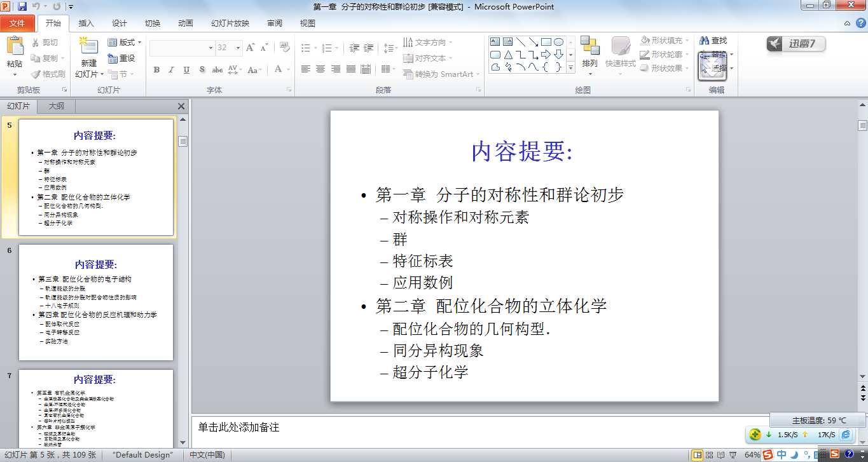Select the right arrow block shape
Viewport: 868px width, 462px height.
pyautogui.click(x=546, y=55)
